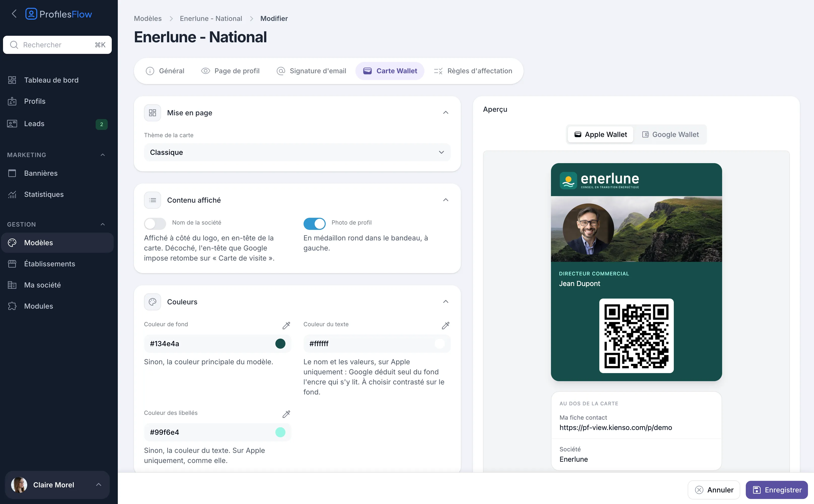
Task: Pick Couleur des libellés with eyedropper
Action: [x=286, y=414]
